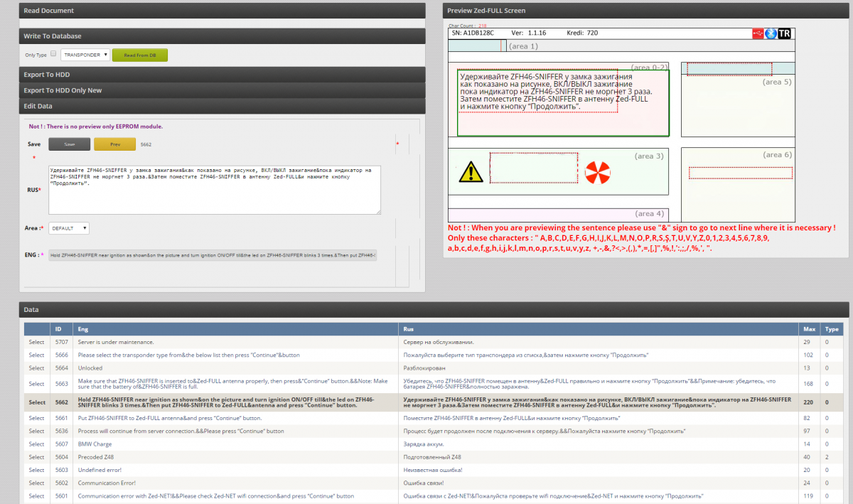Click the ENG read-only text field
The image size is (853, 504).
[x=213, y=254]
